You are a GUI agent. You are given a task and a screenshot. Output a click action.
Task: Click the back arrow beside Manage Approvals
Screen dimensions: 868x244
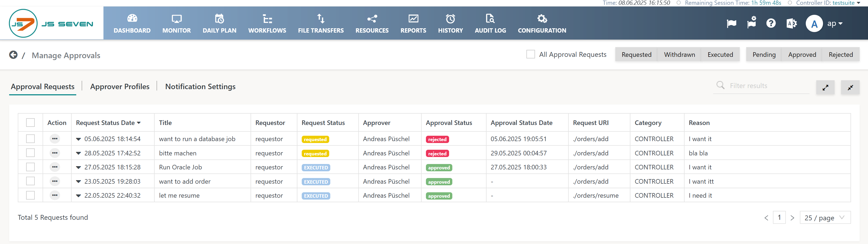[13, 55]
